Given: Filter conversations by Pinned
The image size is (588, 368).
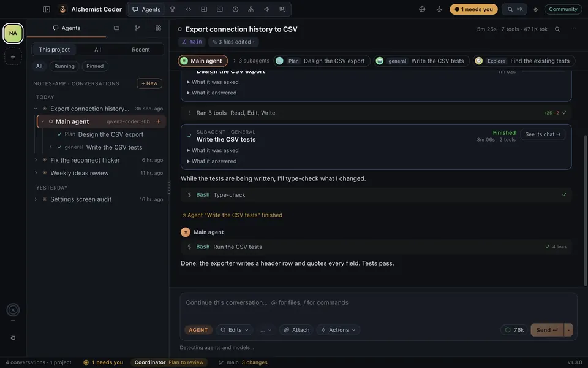Looking at the screenshot, I should click(95, 66).
